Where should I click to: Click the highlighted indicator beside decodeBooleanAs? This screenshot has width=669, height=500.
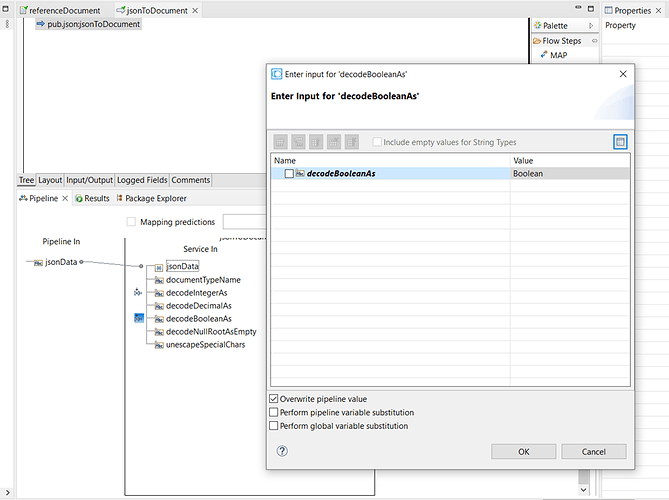point(139,318)
